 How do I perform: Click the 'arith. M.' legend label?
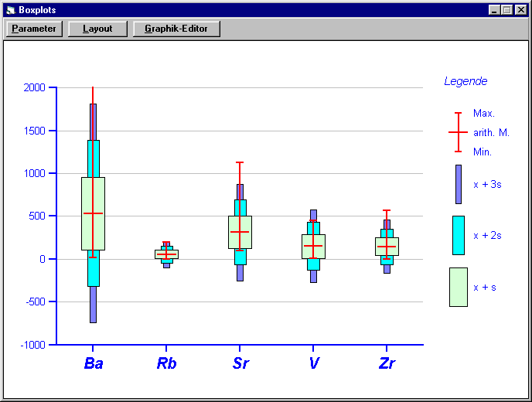491,133
